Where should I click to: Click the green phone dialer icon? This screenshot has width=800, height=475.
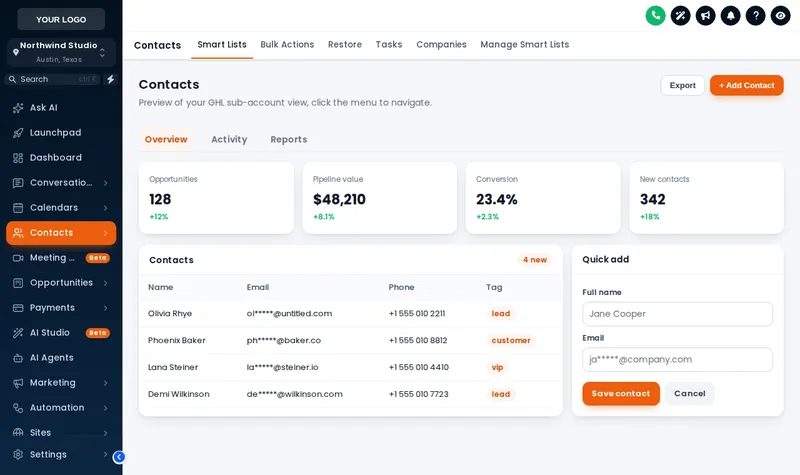click(655, 15)
